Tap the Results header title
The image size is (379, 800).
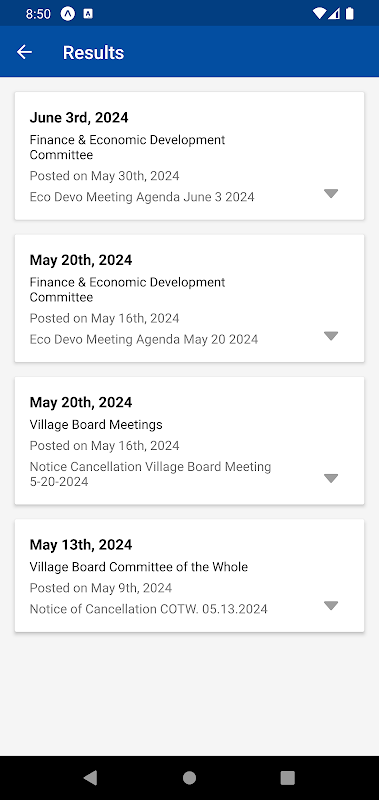pos(93,53)
